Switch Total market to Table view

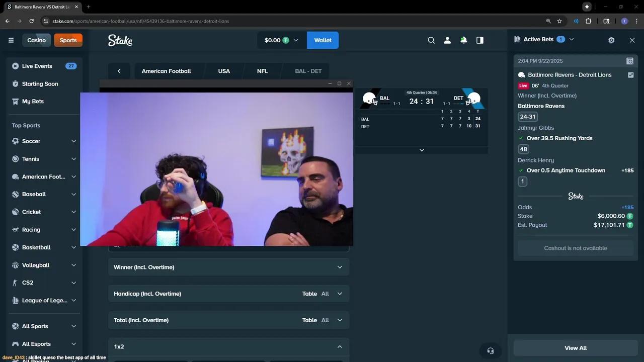[309, 320]
